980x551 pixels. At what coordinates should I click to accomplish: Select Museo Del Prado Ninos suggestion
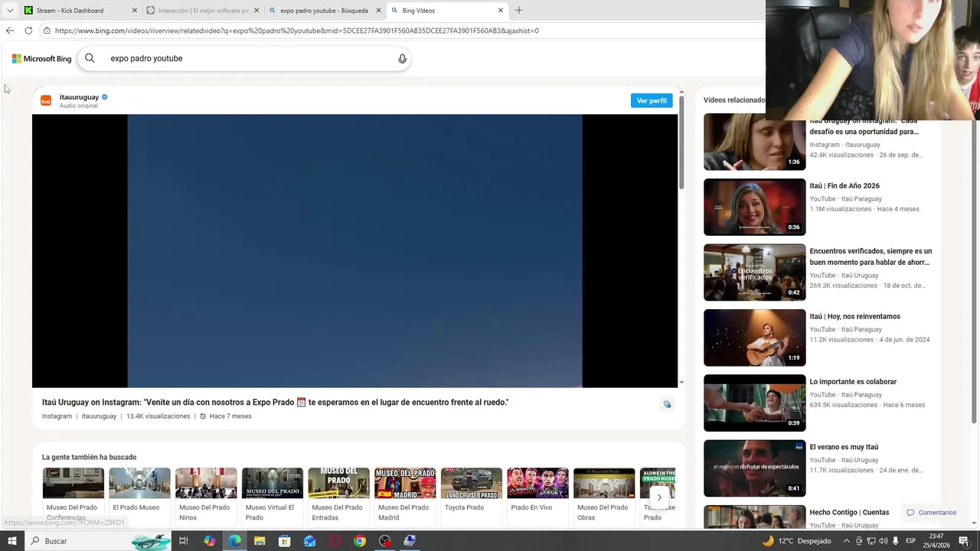(x=206, y=494)
